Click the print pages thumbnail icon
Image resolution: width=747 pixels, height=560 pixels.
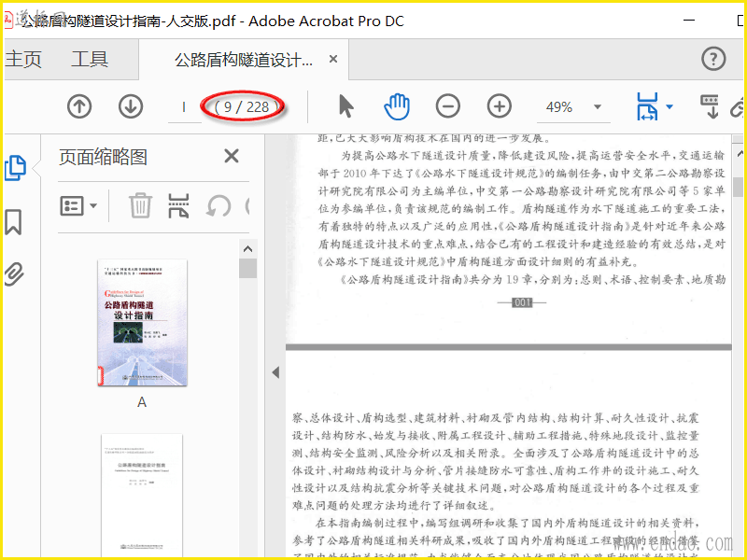coord(178,205)
